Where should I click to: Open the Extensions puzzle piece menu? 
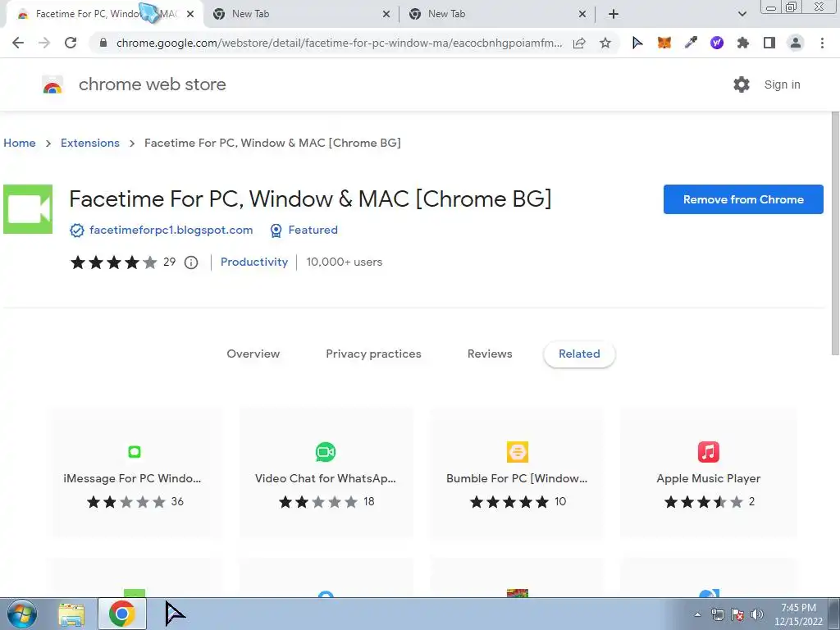pyautogui.click(x=743, y=43)
